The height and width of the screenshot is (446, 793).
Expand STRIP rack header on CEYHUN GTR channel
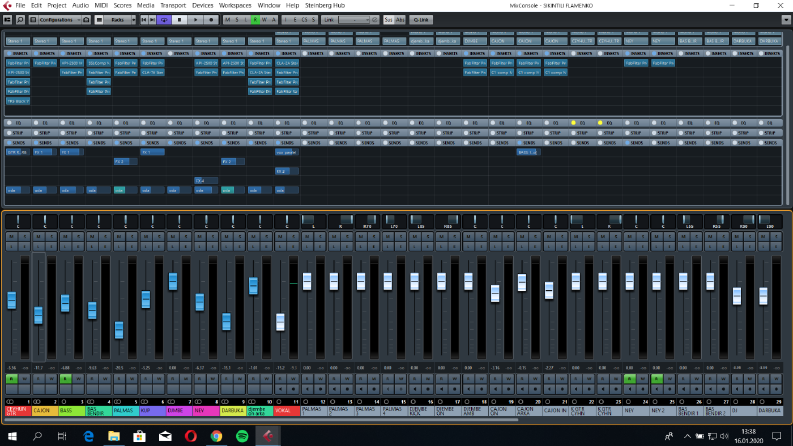[x=18, y=133]
